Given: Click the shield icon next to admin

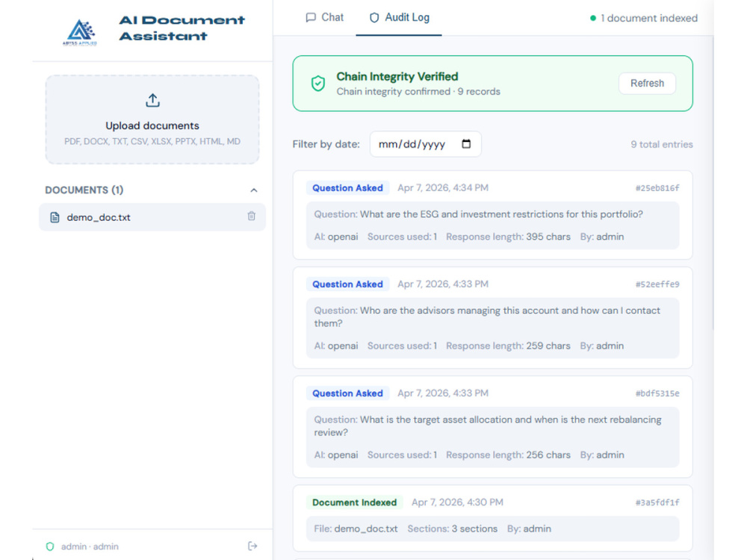Looking at the screenshot, I should [50, 547].
